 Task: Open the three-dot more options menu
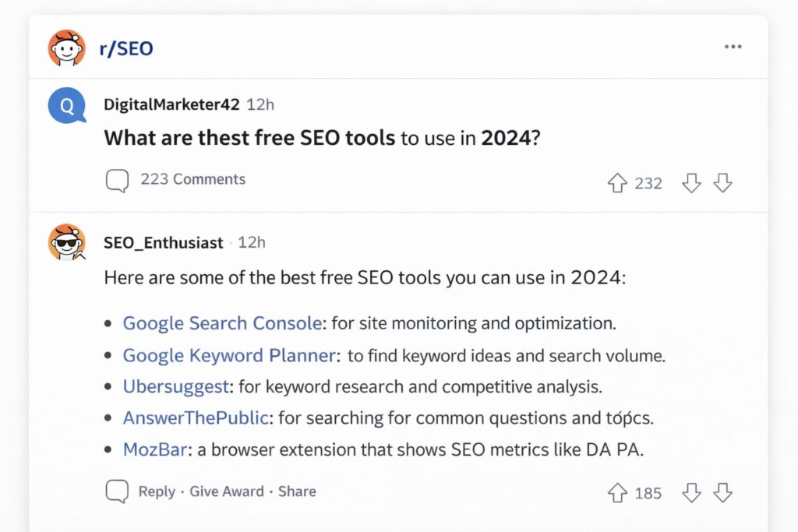[x=733, y=47]
